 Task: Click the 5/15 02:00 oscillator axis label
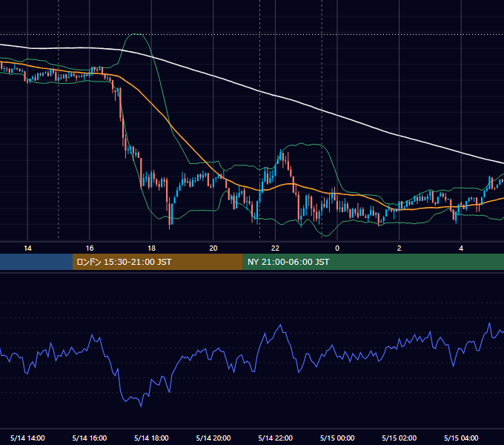point(399,438)
